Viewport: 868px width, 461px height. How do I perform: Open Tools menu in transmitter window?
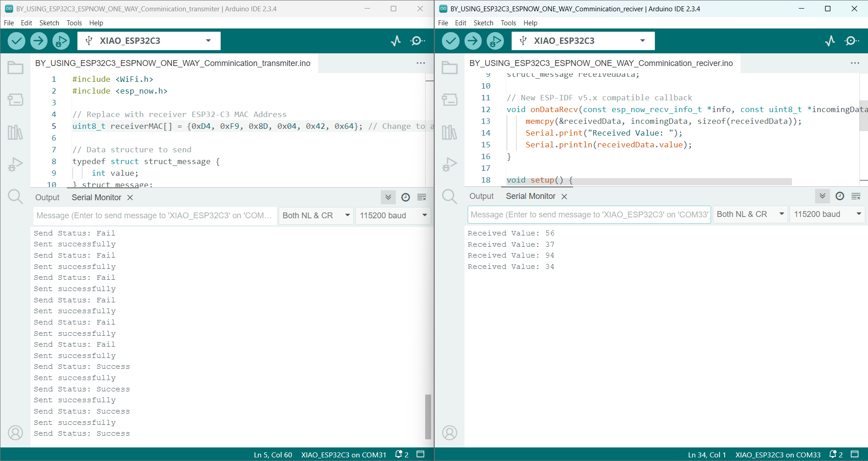[x=74, y=23]
